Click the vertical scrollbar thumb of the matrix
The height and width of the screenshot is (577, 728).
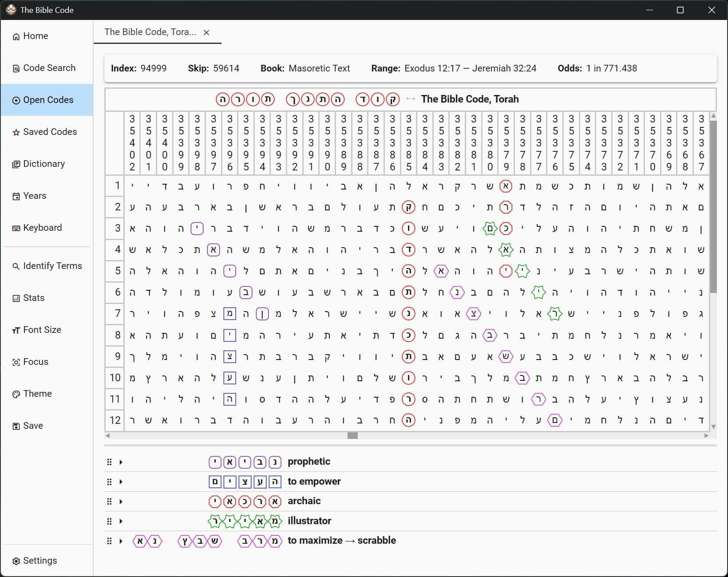pyautogui.click(x=713, y=206)
